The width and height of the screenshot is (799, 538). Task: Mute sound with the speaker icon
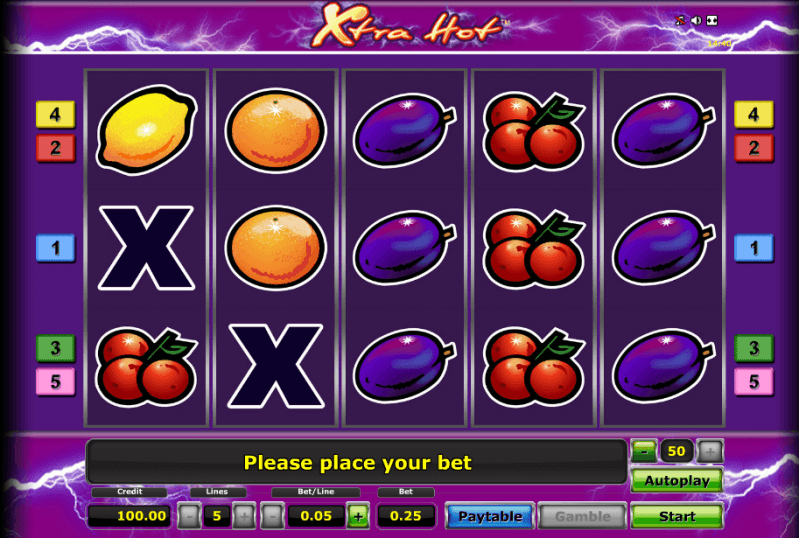(696, 20)
